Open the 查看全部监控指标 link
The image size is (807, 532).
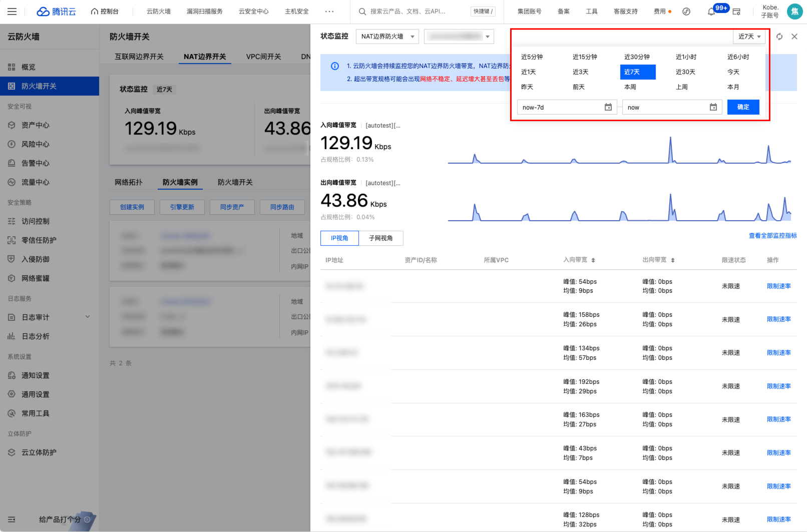(x=772, y=236)
